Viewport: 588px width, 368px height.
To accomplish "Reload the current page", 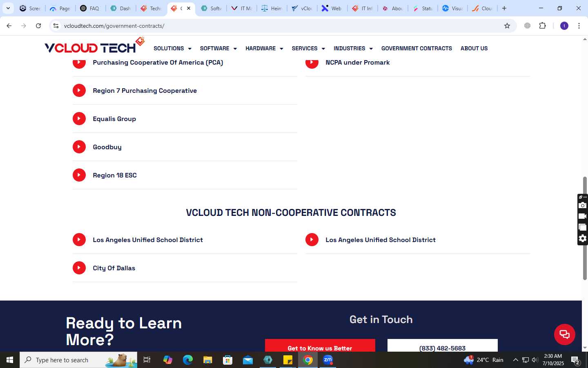I will tap(38, 26).
